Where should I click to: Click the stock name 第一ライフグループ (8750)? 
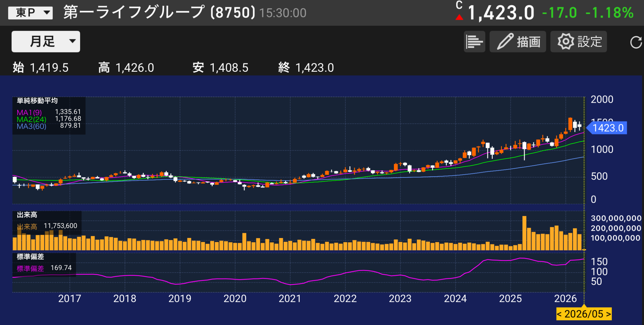159,13
